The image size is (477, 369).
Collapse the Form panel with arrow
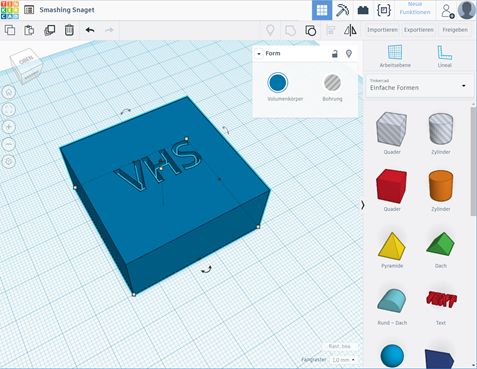point(259,54)
